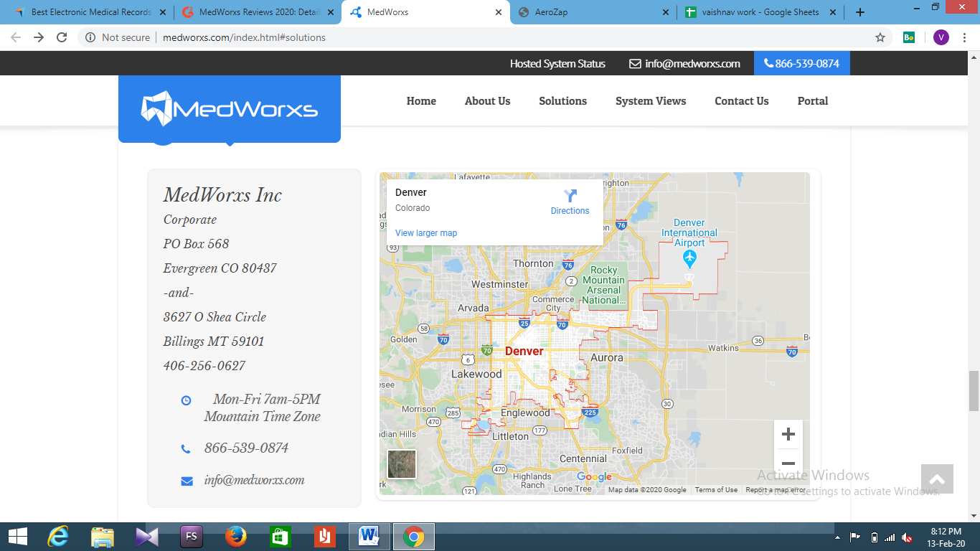Click Directions icon on map card
Screen dimensions: 980x551
tap(570, 196)
